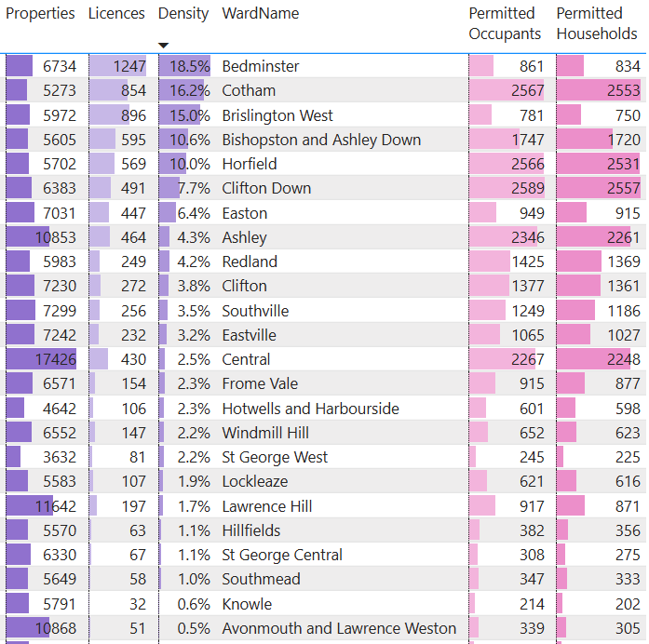The height and width of the screenshot is (644, 649).
Task: Click the Density column header
Action: [183, 14]
